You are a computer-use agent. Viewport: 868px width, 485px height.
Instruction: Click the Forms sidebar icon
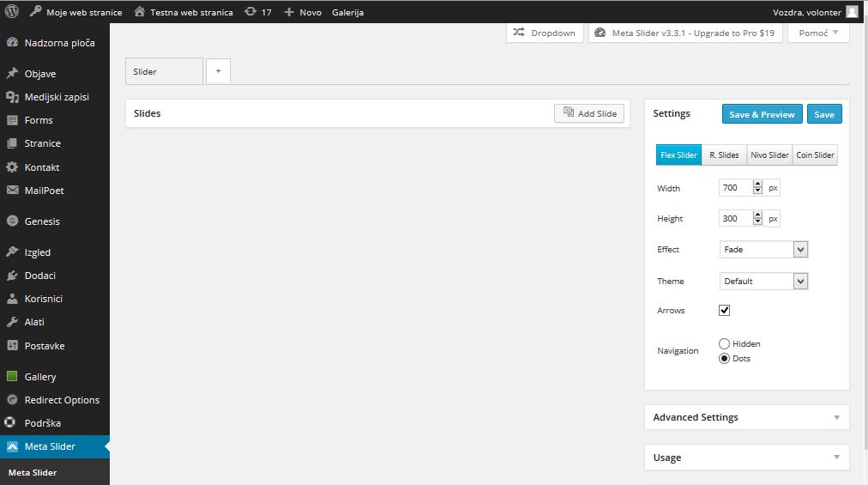click(x=12, y=119)
